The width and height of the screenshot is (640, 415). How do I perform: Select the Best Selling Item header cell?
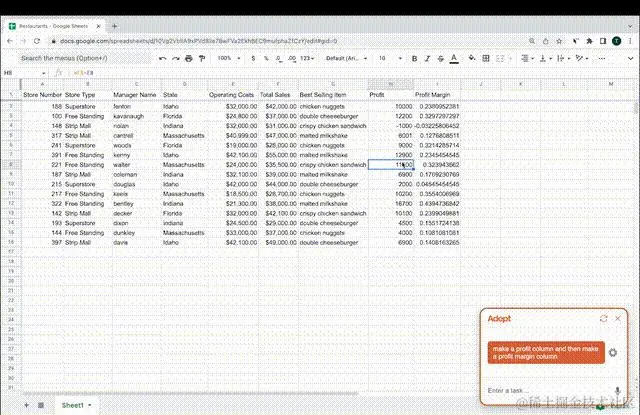pos(333,95)
